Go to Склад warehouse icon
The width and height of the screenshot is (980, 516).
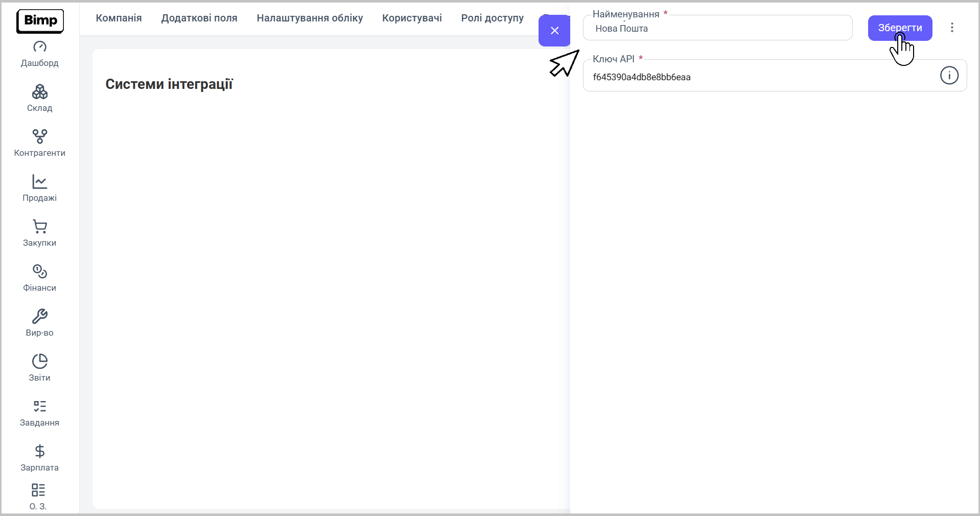[39, 92]
